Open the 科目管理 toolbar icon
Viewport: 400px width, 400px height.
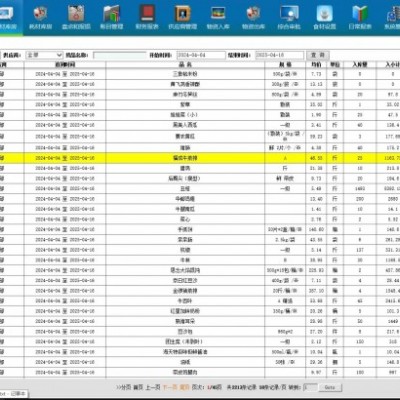(x=111, y=17)
